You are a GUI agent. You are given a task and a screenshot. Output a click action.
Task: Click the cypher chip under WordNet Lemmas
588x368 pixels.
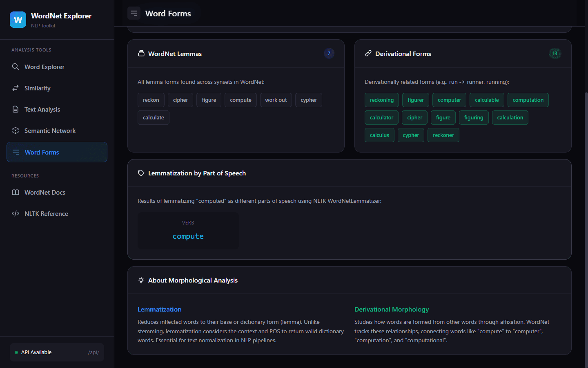308,100
